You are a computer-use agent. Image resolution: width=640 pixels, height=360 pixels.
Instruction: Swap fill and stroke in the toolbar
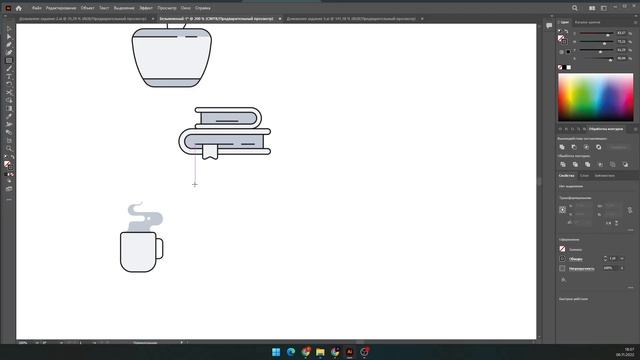12,157
